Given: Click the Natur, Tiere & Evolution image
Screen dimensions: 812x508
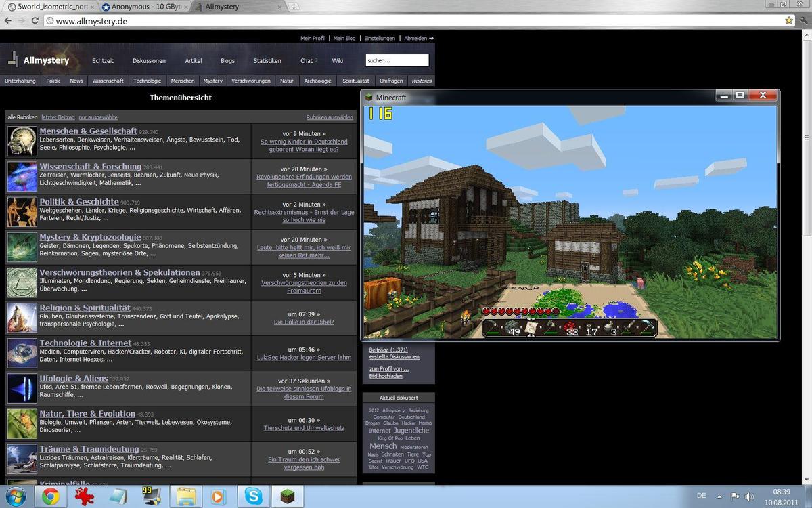Looking at the screenshot, I should coord(22,423).
